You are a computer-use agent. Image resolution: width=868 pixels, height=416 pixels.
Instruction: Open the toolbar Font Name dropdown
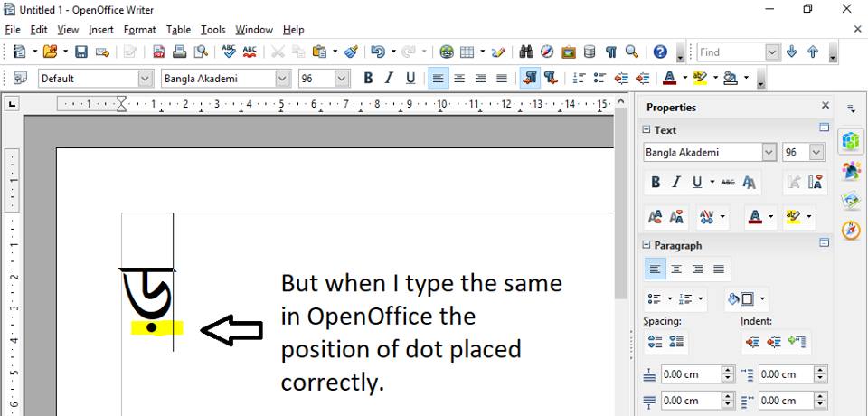click(283, 79)
